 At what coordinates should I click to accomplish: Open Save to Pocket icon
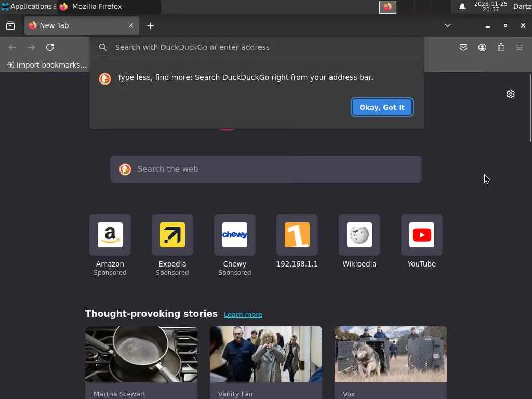click(463, 47)
